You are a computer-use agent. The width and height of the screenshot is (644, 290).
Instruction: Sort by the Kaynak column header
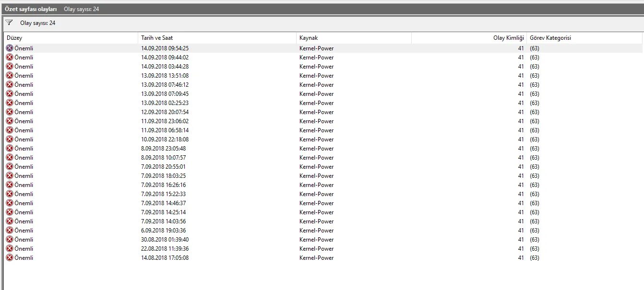[x=354, y=38]
